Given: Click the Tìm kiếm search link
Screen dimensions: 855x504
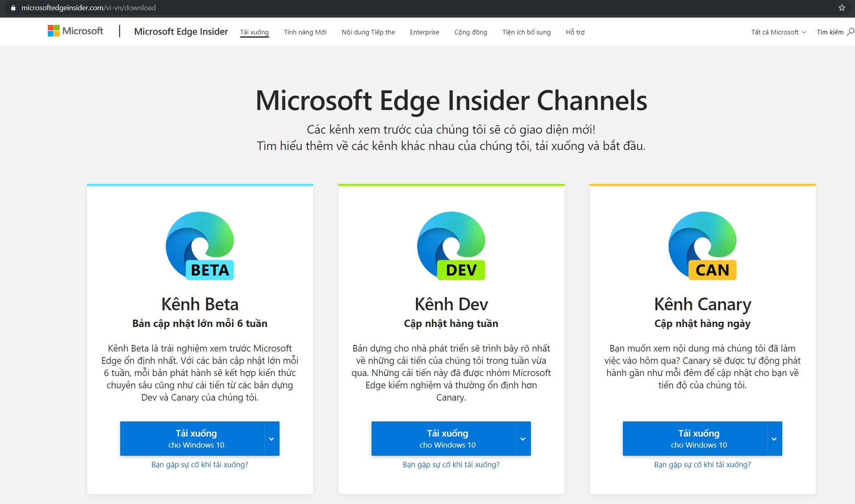Looking at the screenshot, I should coord(830,32).
